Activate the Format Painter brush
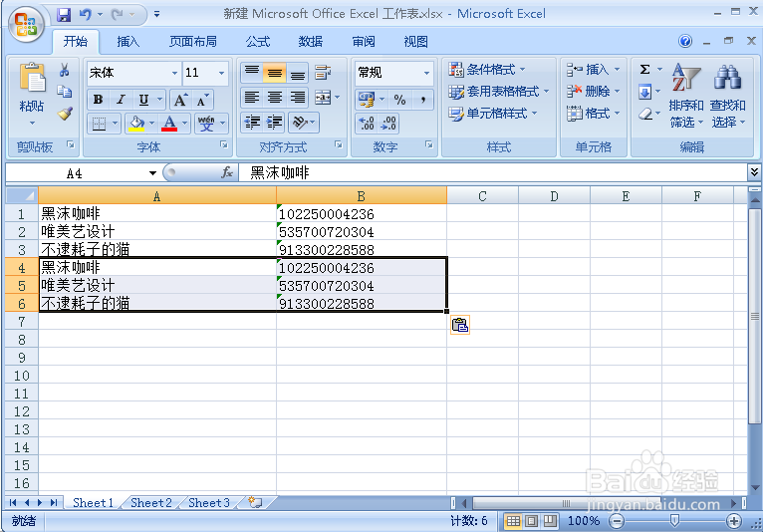This screenshot has height=532, width=763. point(64,114)
